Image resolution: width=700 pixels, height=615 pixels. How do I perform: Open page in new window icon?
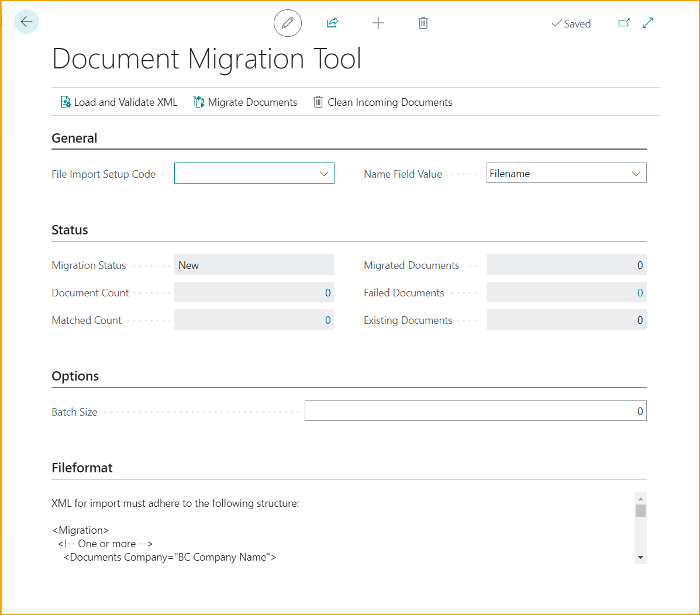click(x=624, y=22)
